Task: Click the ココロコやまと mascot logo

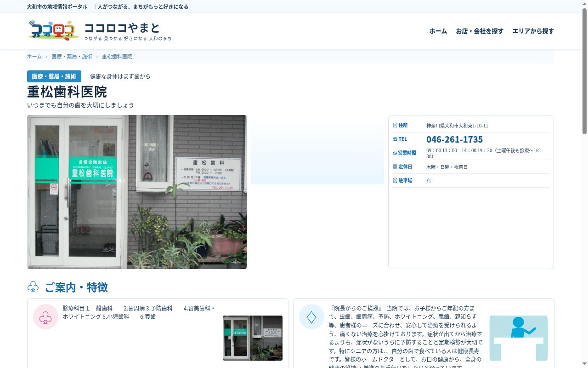Action: pos(53,30)
